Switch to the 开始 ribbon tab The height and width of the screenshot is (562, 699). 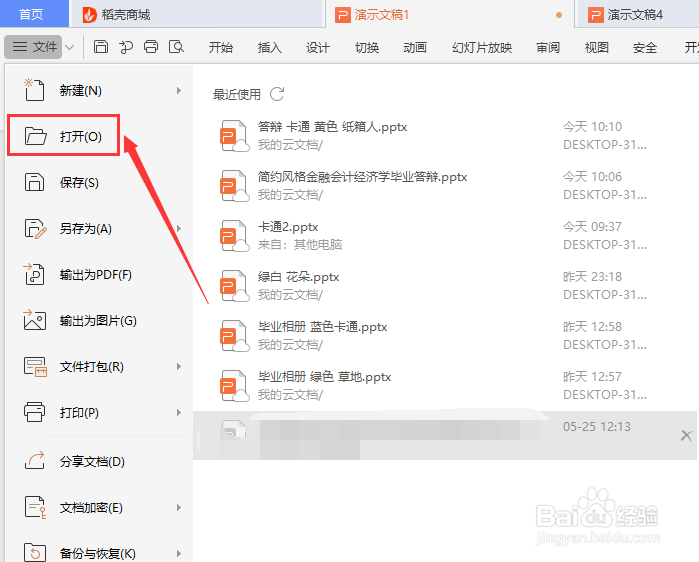(x=221, y=47)
